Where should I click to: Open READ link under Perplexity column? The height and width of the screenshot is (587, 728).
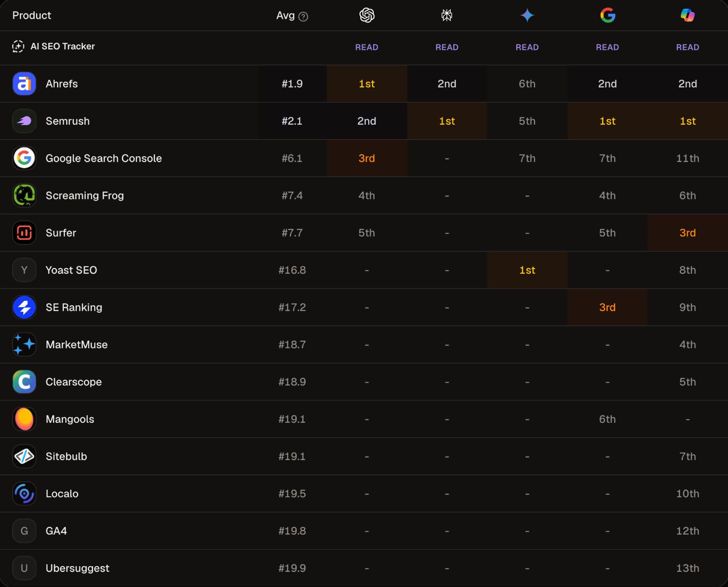click(x=447, y=47)
